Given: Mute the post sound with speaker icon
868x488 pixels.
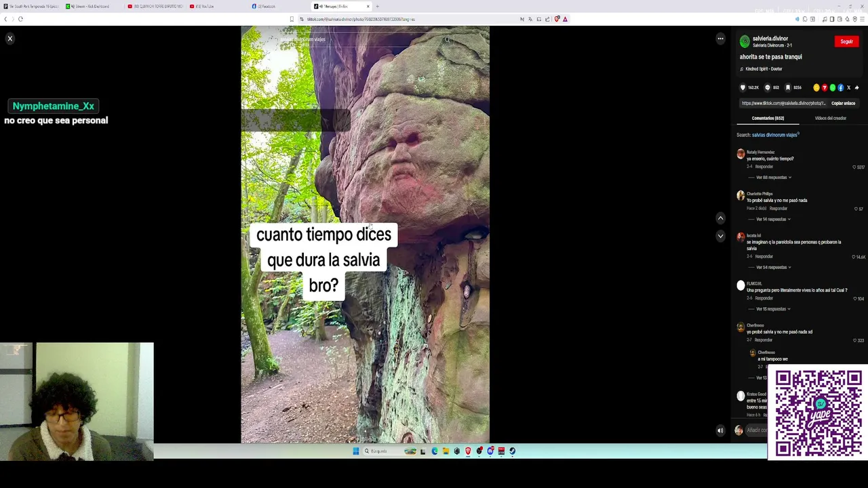Looking at the screenshot, I should click(720, 430).
